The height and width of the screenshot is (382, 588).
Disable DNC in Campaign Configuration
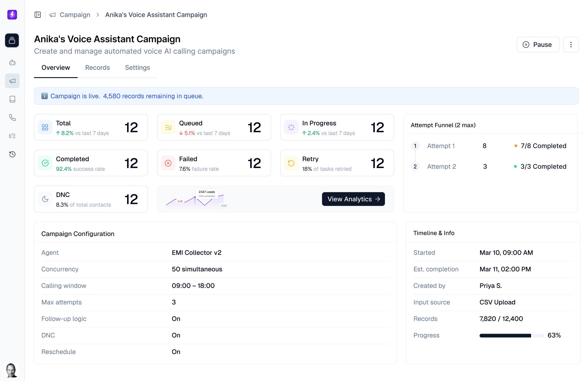pos(176,335)
